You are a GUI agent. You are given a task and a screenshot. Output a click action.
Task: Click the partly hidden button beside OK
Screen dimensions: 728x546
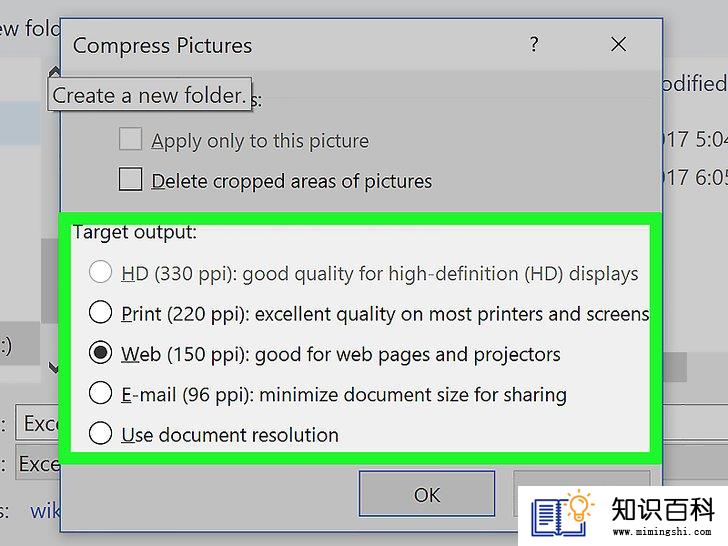pyautogui.click(x=581, y=478)
